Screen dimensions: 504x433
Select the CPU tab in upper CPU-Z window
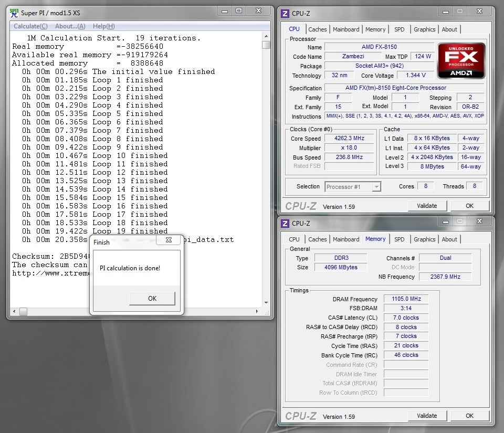coord(294,29)
